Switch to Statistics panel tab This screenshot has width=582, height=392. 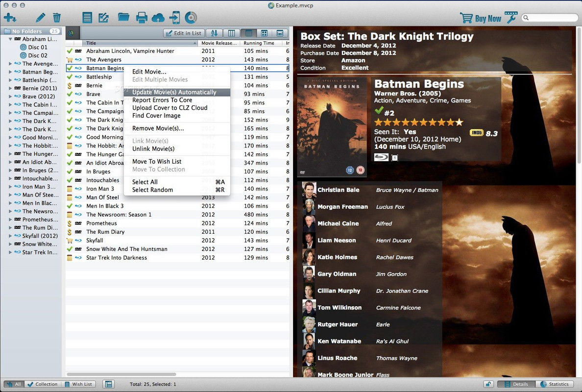click(555, 384)
